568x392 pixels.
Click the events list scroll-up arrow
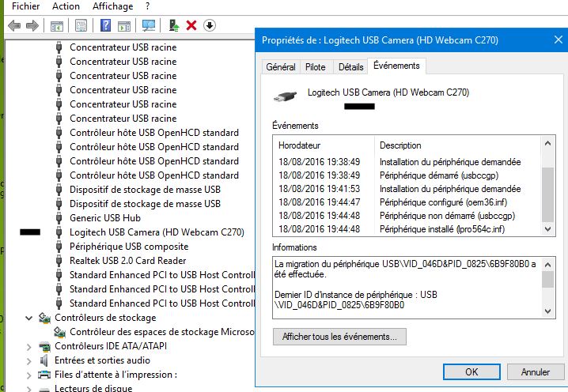point(547,143)
